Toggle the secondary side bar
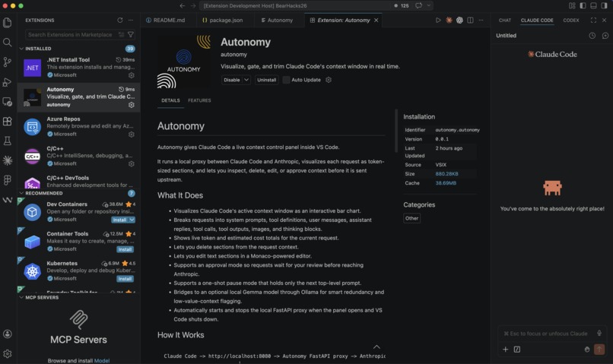613x364 pixels. pos(604,5)
